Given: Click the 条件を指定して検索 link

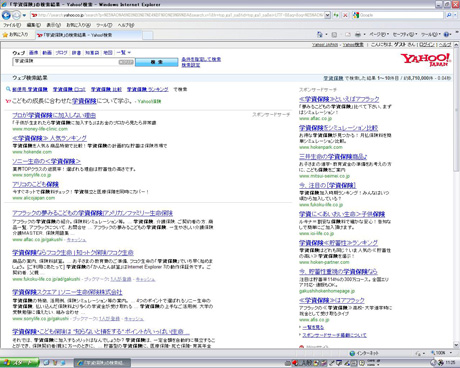Looking at the screenshot, I should tap(201, 59).
